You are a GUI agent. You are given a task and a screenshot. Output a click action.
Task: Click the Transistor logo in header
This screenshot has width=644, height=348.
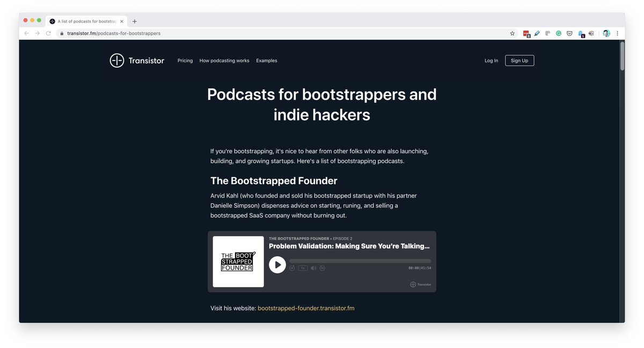coord(137,61)
